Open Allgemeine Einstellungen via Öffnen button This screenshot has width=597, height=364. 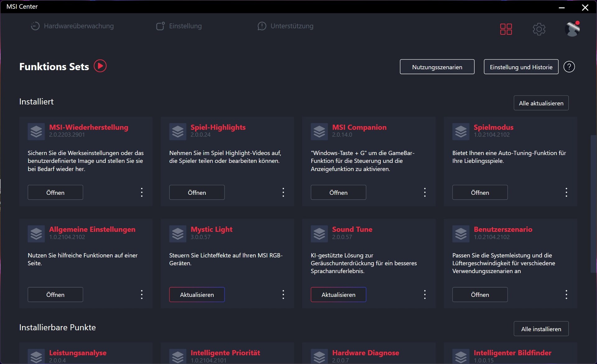point(55,295)
